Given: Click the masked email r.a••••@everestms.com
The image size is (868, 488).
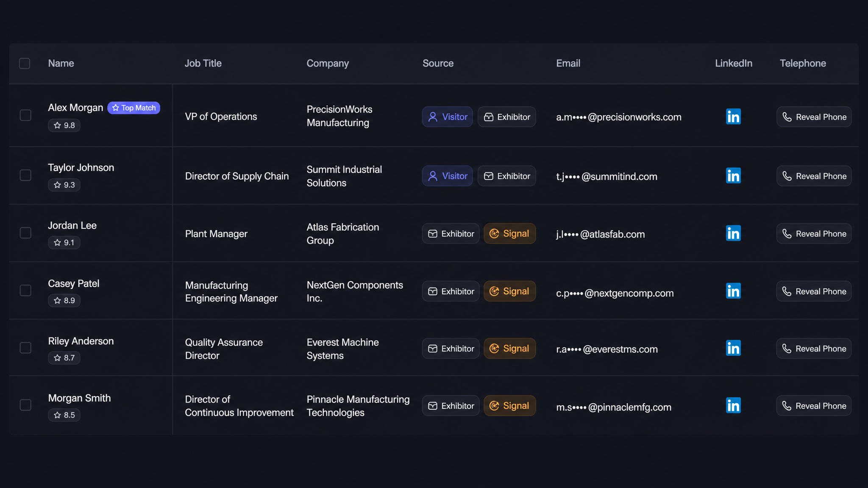Looking at the screenshot, I should tap(607, 349).
